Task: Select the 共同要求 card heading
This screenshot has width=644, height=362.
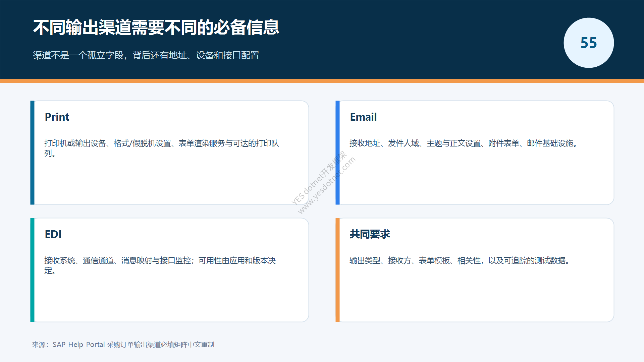Action: [370, 234]
